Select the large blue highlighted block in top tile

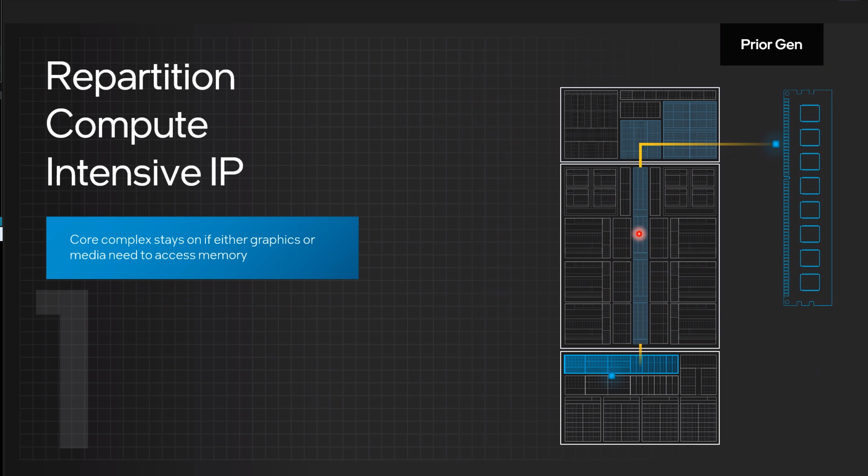click(689, 130)
